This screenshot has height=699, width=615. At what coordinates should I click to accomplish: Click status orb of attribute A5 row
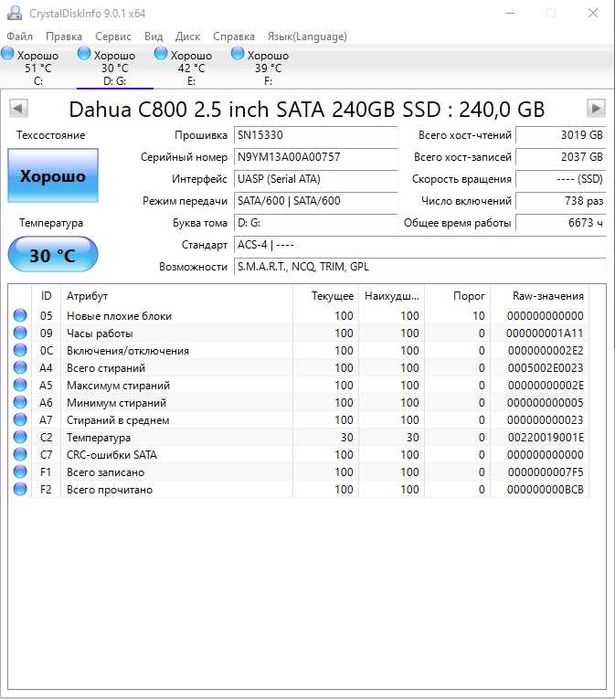(x=20, y=385)
